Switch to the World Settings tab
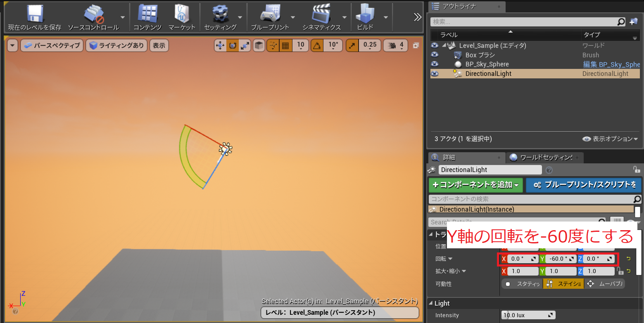 coord(541,158)
